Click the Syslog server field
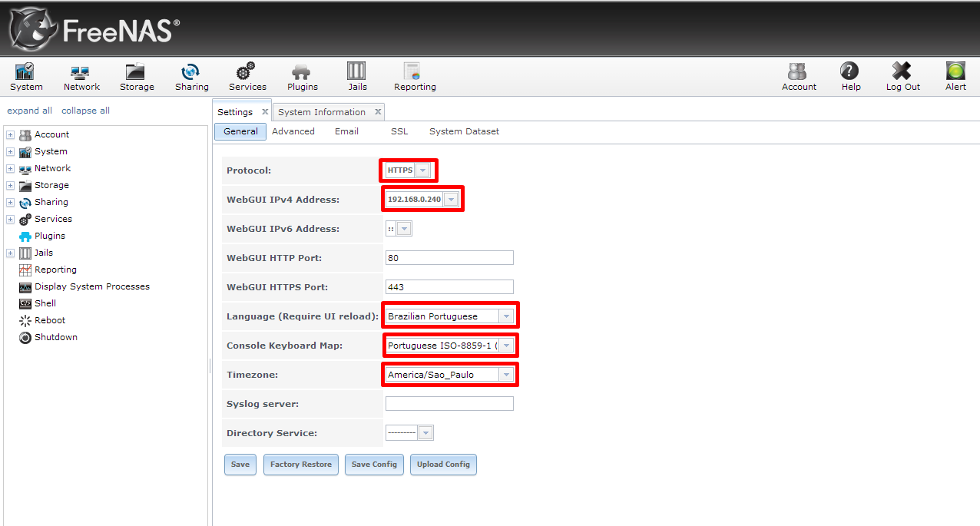Screen dimensions: 980x526 pyautogui.click(x=449, y=404)
